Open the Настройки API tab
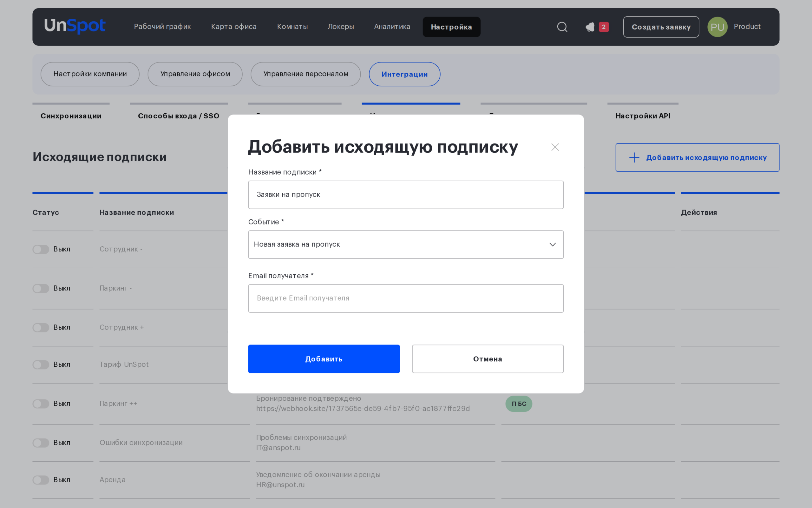812x508 pixels. [x=643, y=116]
